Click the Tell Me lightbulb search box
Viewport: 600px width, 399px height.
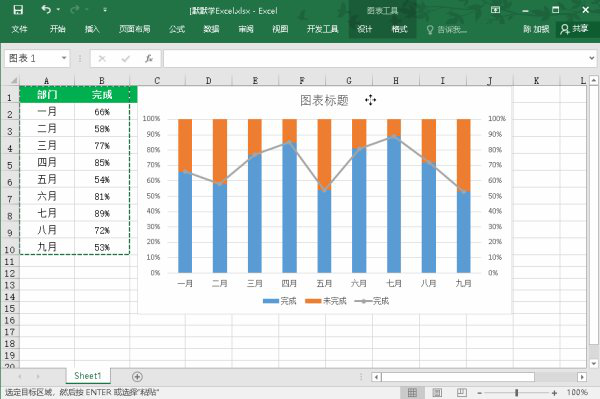tap(447, 29)
